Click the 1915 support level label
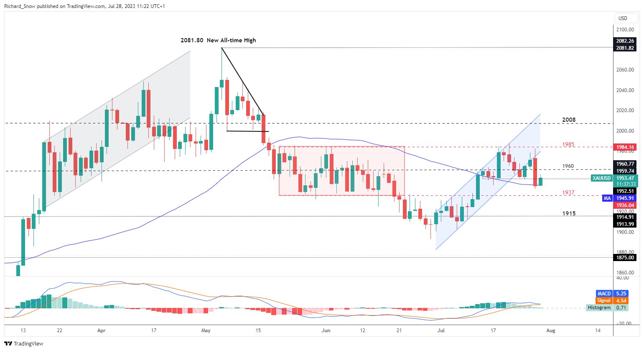The image size is (644, 351). (x=569, y=213)
